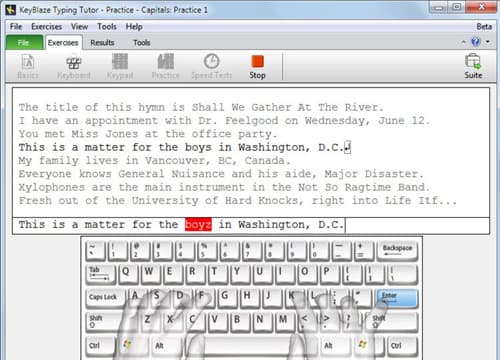This screenshot has height=360, width=500.
Task: Switch to the Results tab
Action: click(102, 43)
